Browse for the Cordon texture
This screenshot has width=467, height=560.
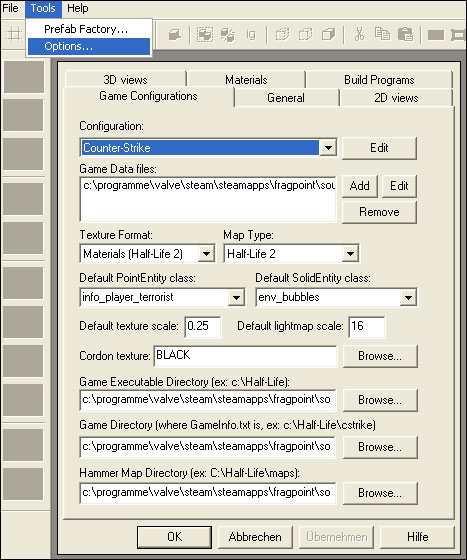(380, 356)
